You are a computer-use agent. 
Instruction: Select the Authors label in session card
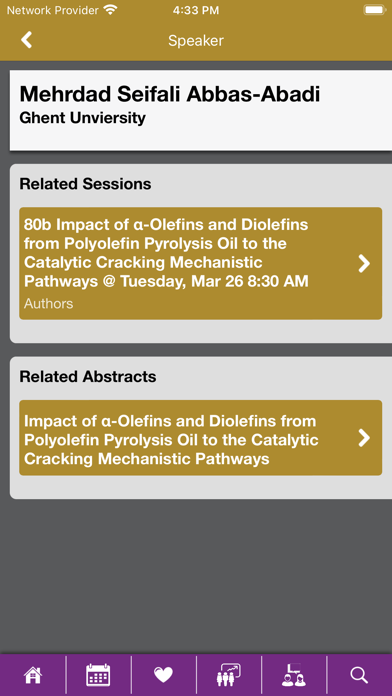tap(48, 304)
